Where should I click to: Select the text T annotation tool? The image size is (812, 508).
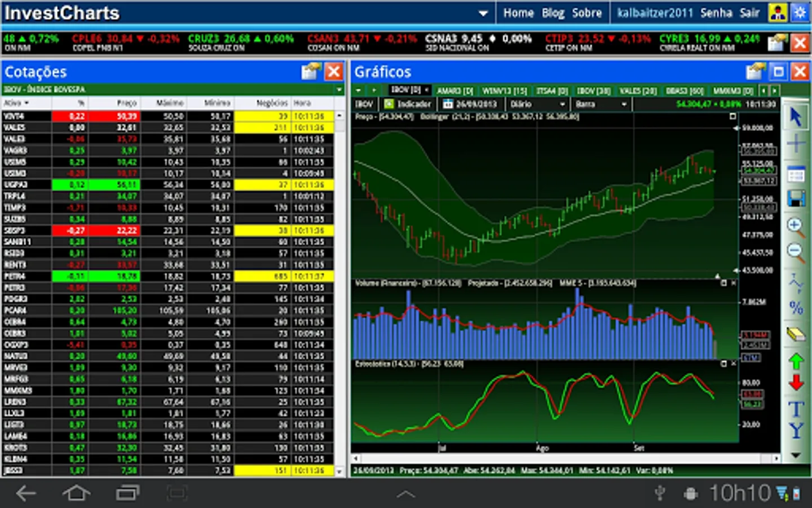pyautogui.click(x=796, y=409)
